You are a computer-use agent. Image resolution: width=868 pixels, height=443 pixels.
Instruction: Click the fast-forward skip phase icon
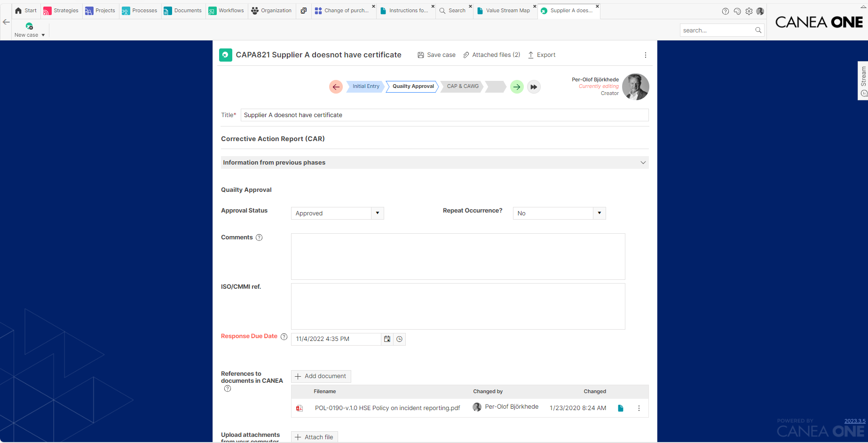click(534, 87)
